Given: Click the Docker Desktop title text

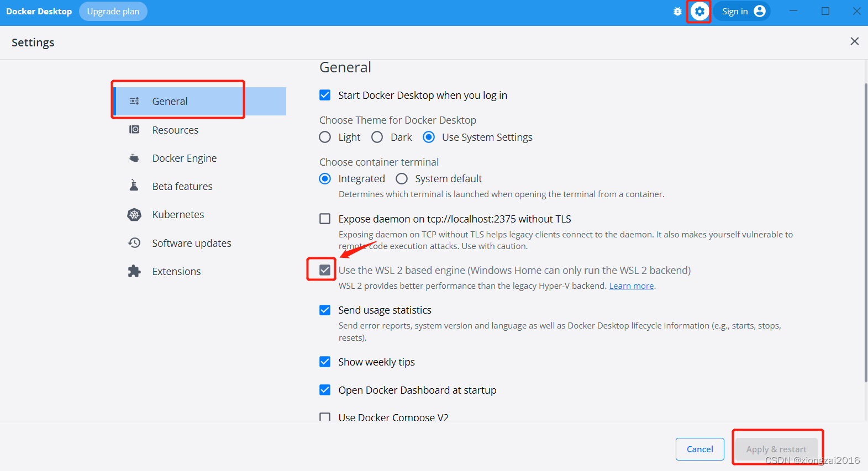Looking at the screenshot, I should (39, 12).
